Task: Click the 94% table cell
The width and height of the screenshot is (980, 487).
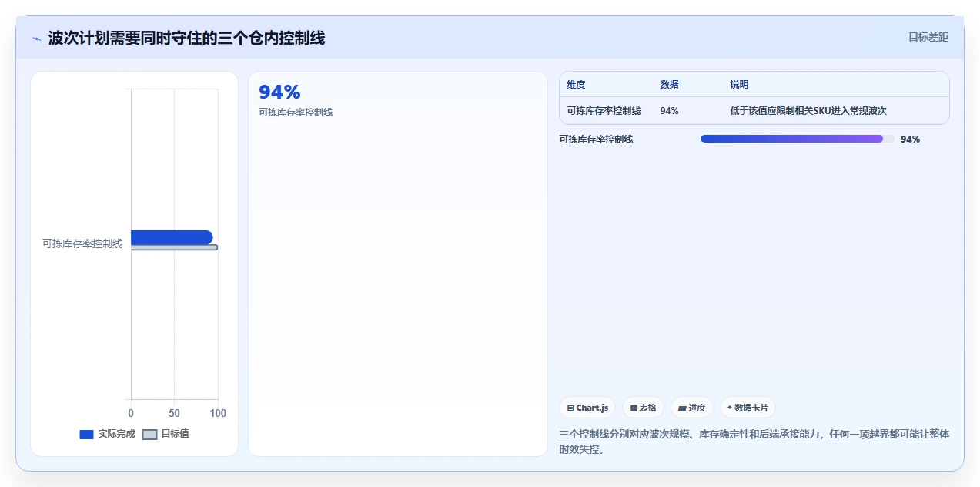Action: click(669, 111)
